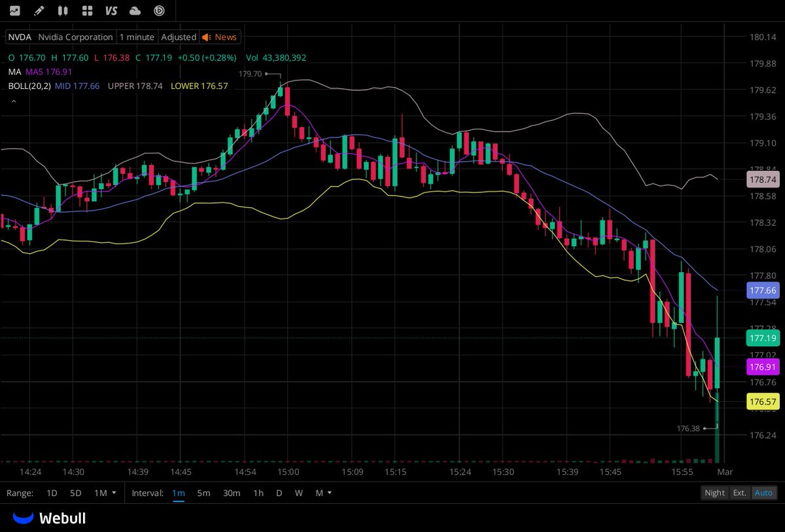Open the multi-chart grid layout icon

tap(87, 10)
